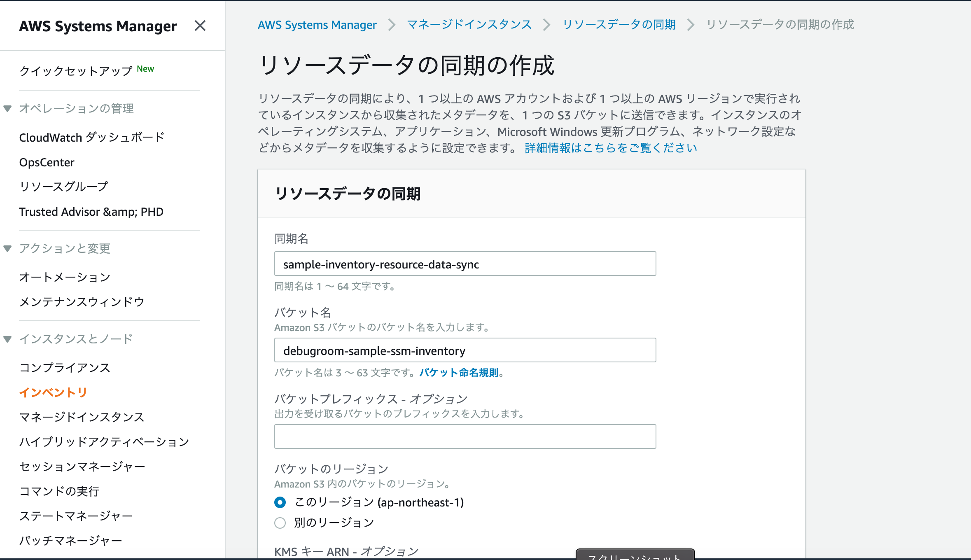Open コンプライアンス page
971x560 pixels.
coord(65,368)
